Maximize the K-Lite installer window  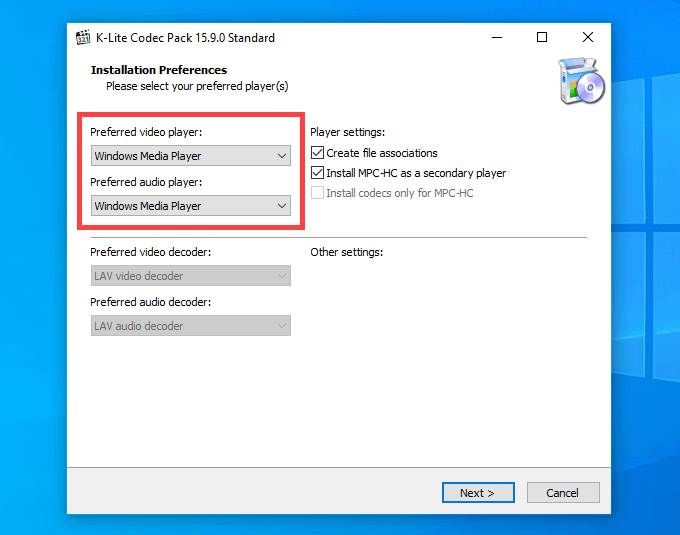[542, 38]
